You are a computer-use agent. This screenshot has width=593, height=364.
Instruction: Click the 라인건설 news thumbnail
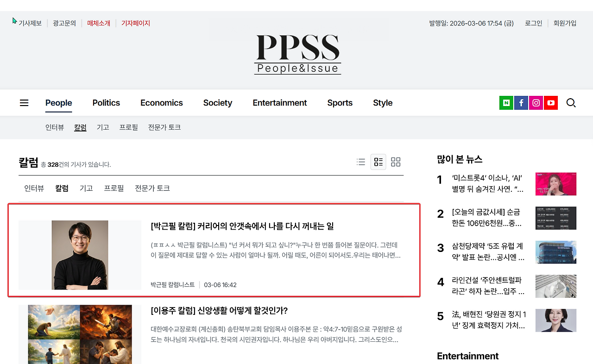coord(556,286)
